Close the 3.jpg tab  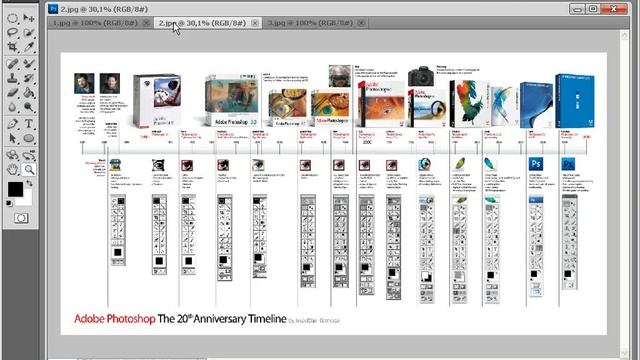click(361, 23)
